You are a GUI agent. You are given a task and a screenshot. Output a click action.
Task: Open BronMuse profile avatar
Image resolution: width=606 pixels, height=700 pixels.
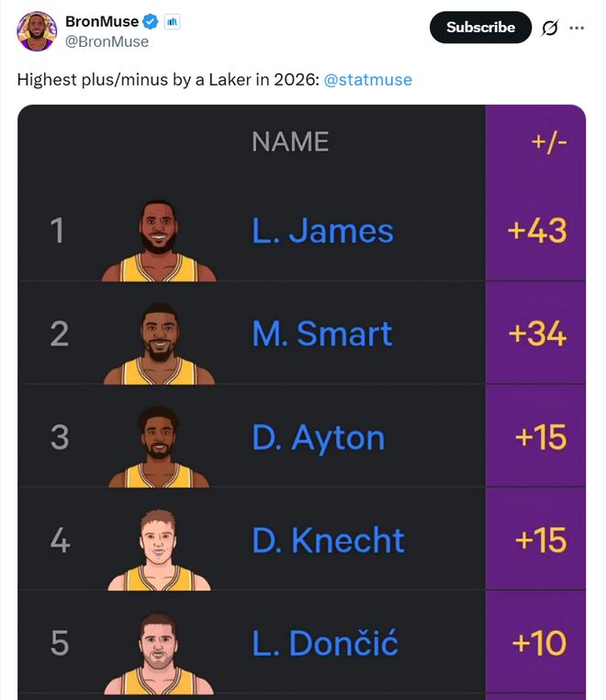[37, 30]
